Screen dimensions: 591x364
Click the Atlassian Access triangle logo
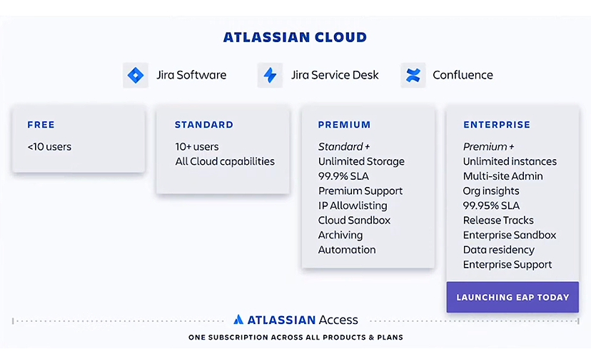click(238, 320)
